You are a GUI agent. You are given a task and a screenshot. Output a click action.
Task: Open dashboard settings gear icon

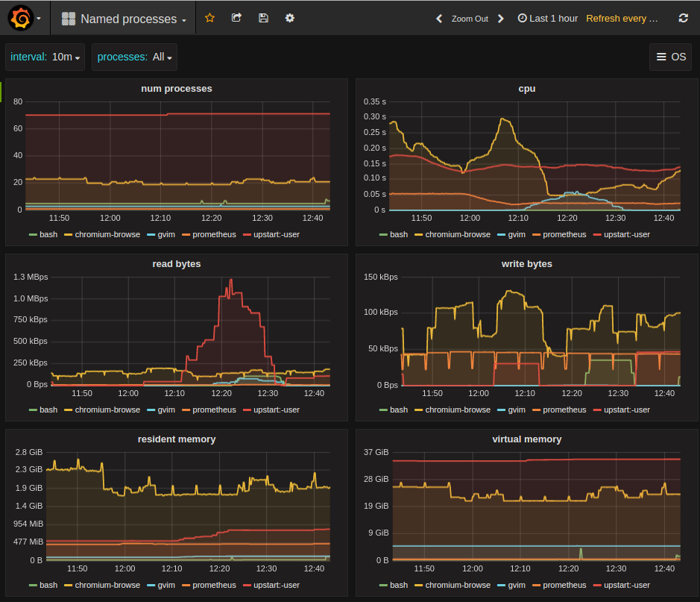[x=290, y=18]
